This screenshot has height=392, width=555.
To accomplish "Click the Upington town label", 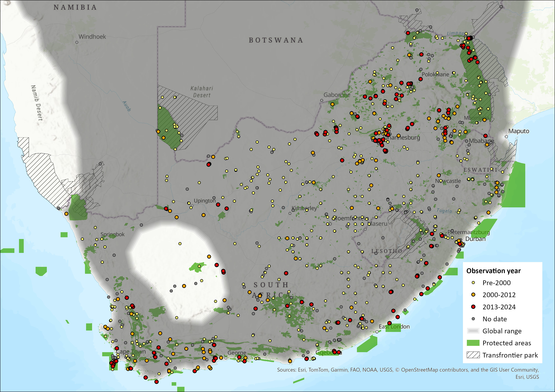I will (205, 201).
